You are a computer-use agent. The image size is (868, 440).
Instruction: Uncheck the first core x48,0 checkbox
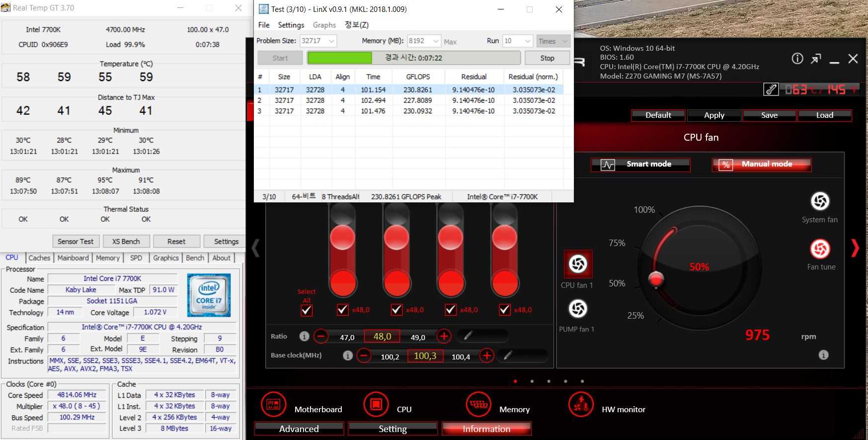pyautogui.click(x=342, y=310)
